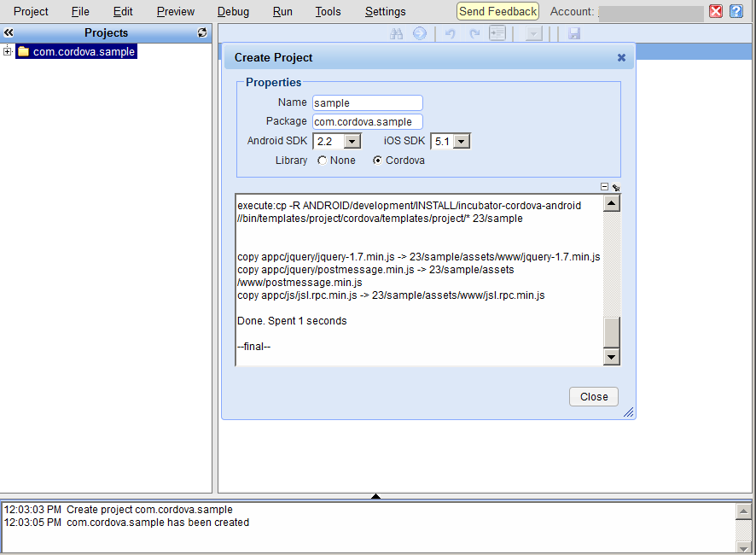756x555 pixels.
Task: Click the indent format toolbar icon
Action: [x=497, y=33]
